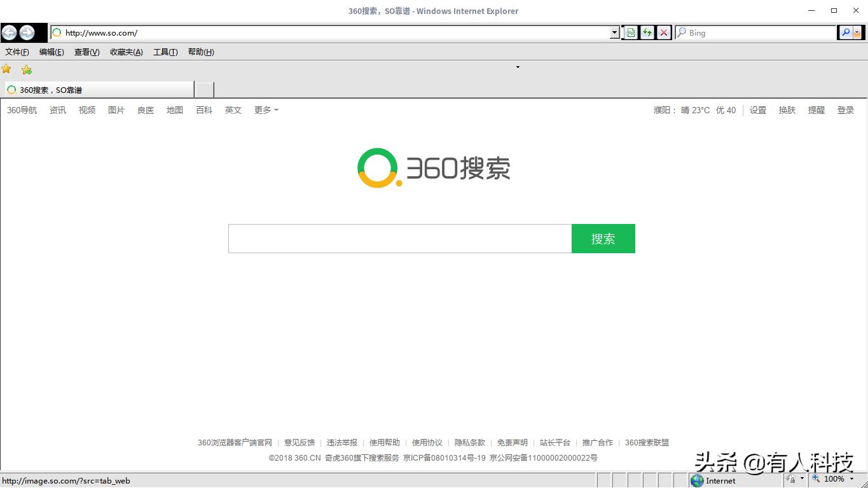The height and width of the screenshot is (488, 868).
Task: Click the 360 Search logo
Action: point(433,167)
